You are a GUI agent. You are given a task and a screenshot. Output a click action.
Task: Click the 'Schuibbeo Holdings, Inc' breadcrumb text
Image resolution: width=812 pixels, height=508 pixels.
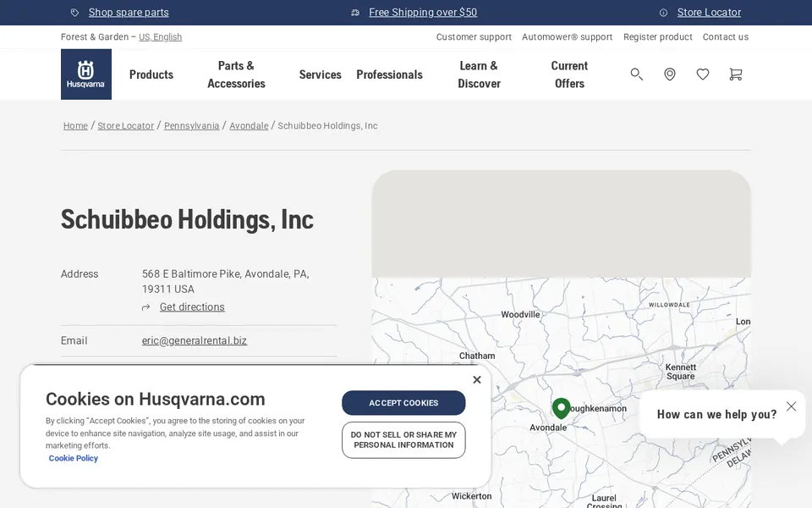(328, 125)
